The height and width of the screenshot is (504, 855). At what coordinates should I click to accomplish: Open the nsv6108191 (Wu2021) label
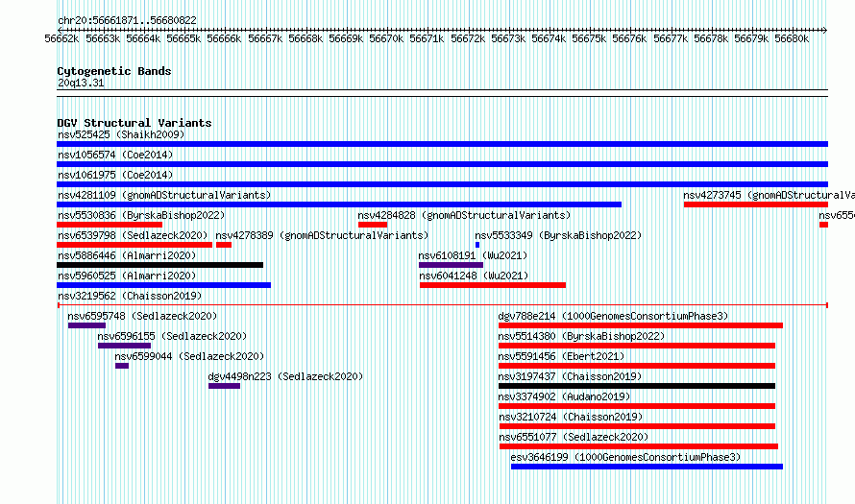[x=473, y=255]
